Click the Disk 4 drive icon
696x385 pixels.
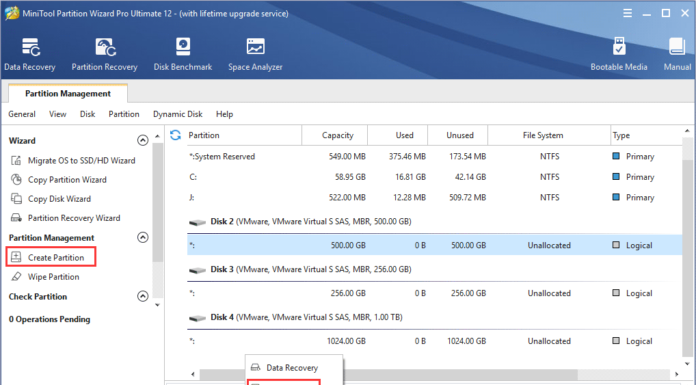[x=197, y=318]
